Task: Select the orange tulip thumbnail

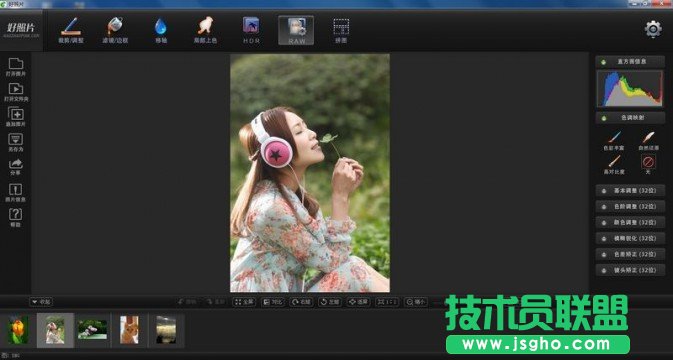Action: (x=18, y=330)
